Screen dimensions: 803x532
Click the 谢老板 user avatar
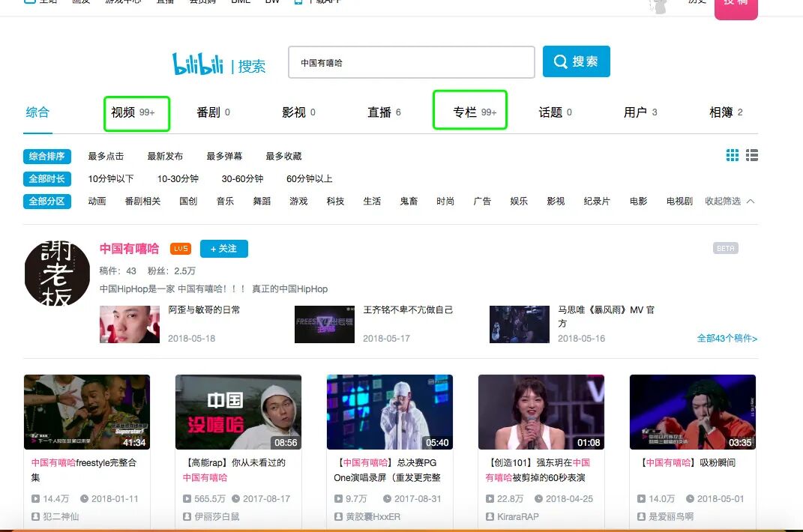57,273
